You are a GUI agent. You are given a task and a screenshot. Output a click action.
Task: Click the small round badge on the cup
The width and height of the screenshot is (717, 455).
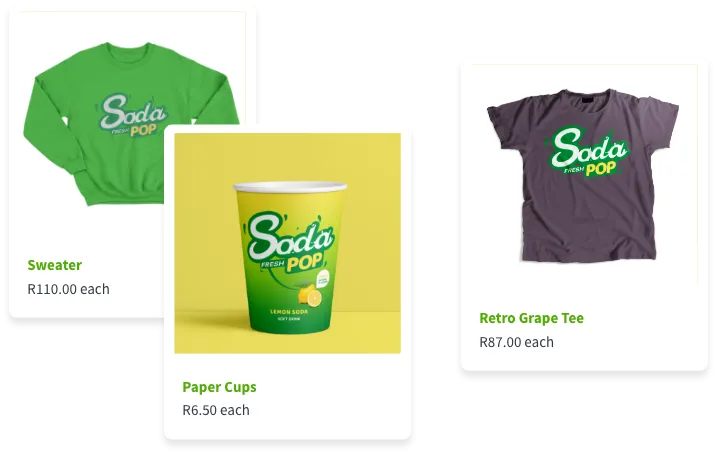pyautogui.click(x=323, y=278)
